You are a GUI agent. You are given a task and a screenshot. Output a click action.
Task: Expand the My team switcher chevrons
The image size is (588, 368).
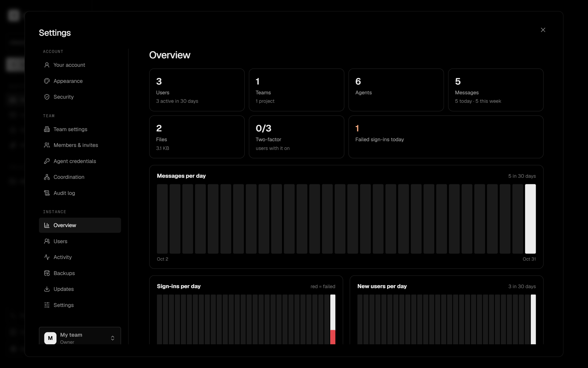[x=112, y=338]
